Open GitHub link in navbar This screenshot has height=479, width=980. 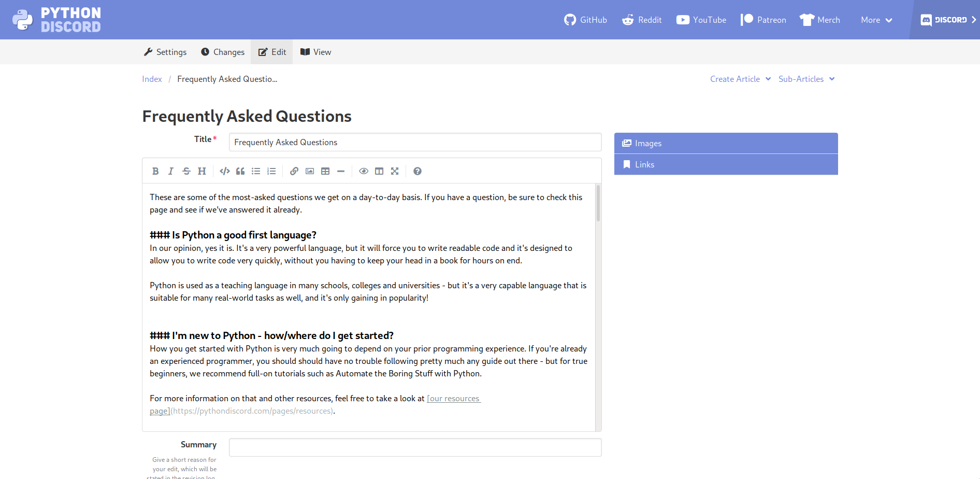pyautogui.click(x=585, y=20)
